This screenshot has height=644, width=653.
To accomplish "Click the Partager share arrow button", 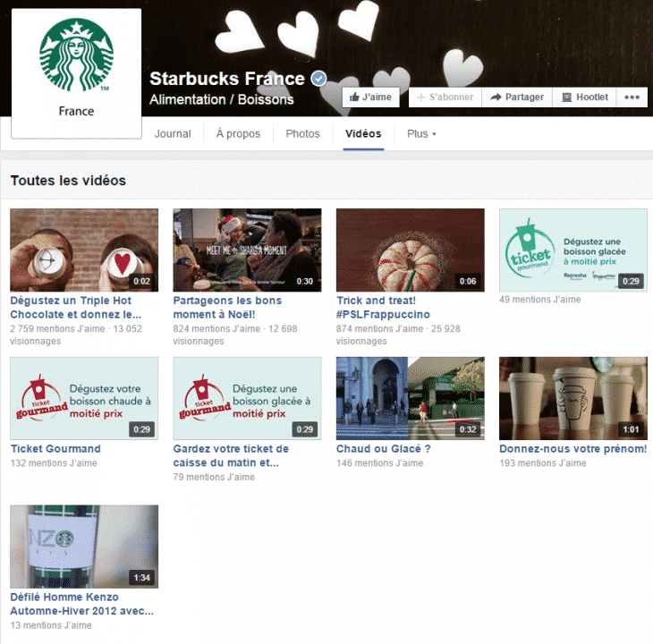I will pos(517,97).
